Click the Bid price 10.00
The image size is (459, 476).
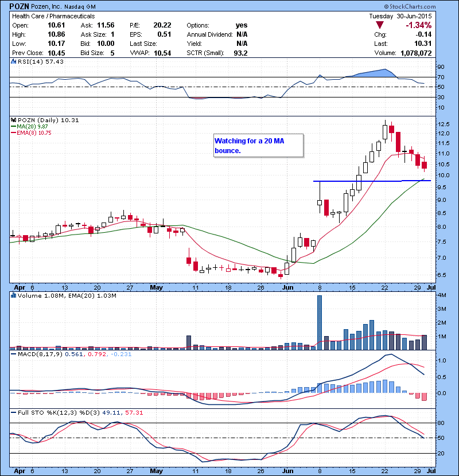106,44
